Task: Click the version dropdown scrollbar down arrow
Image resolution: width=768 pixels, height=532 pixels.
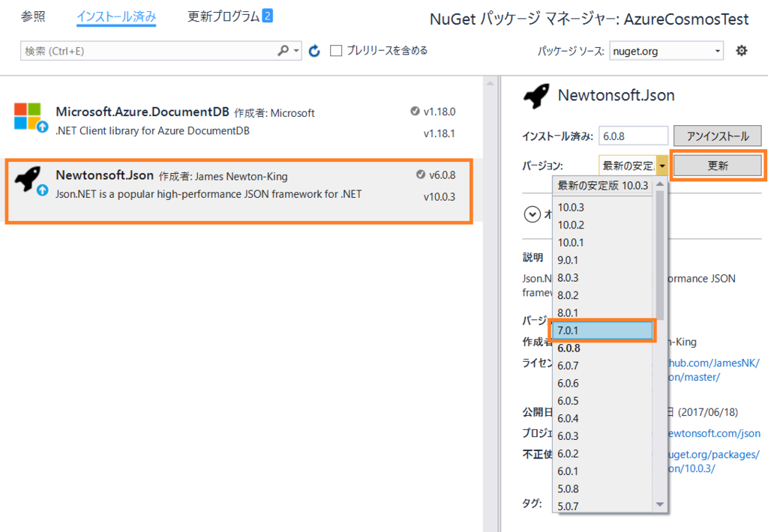Action: pos(660,504)
